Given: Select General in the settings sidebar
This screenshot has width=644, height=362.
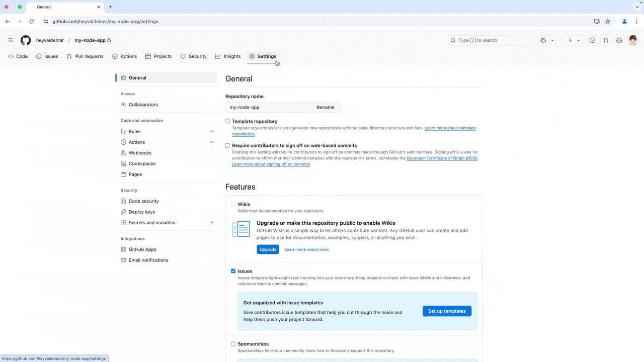Looking at the screenshot, I should click(x=167, y=78).
